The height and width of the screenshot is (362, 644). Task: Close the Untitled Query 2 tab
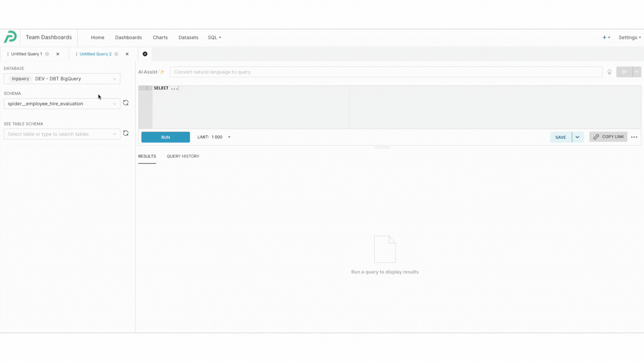click(x=127, y=54)
